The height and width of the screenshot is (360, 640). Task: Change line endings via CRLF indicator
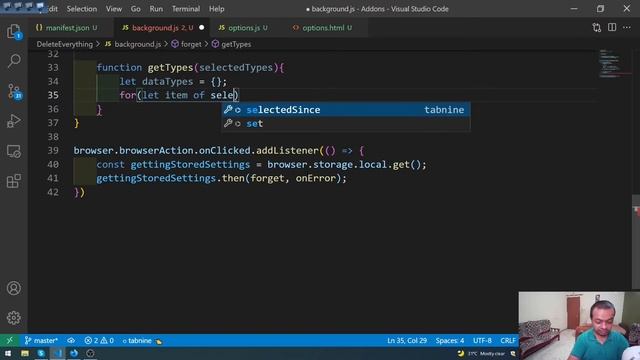[x=508, y=340]
